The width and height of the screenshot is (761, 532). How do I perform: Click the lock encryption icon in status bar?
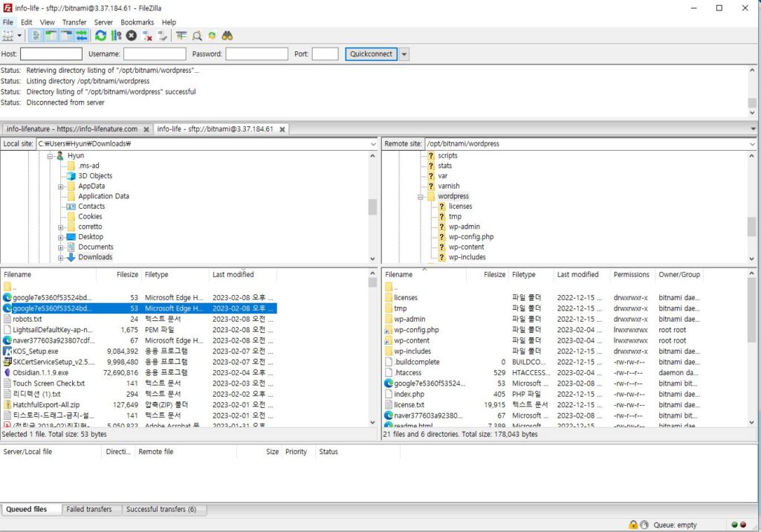[x=633, y=525]
